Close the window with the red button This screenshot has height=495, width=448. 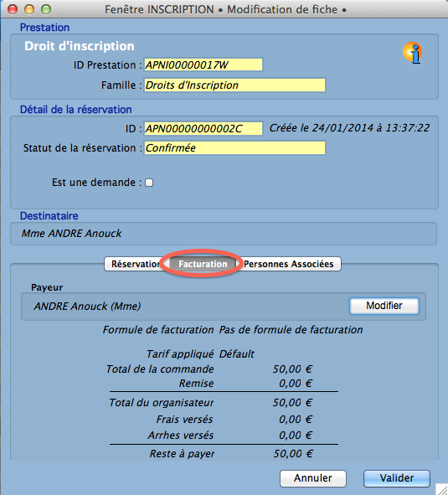coord(13,9)
